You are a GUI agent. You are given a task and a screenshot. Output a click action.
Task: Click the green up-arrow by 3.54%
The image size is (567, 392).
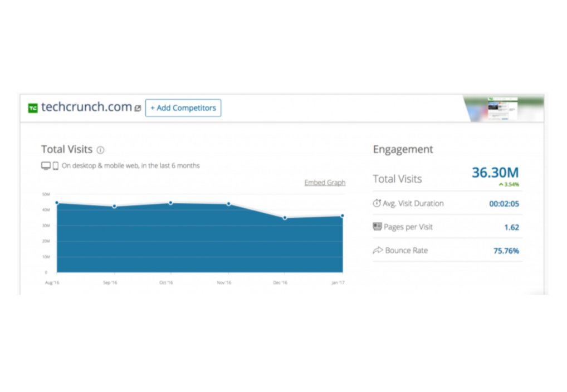click(501, 184)
